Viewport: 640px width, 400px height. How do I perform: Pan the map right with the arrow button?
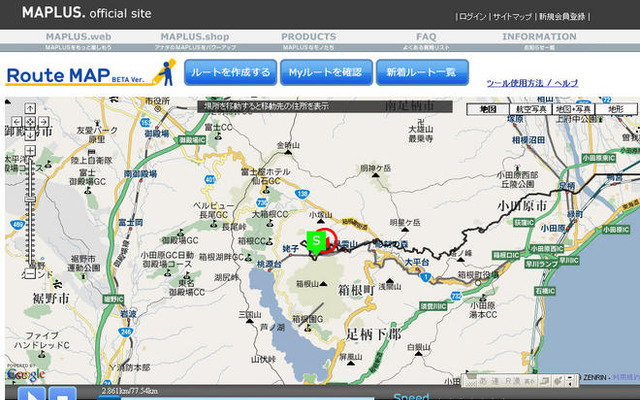pos(43,122)
